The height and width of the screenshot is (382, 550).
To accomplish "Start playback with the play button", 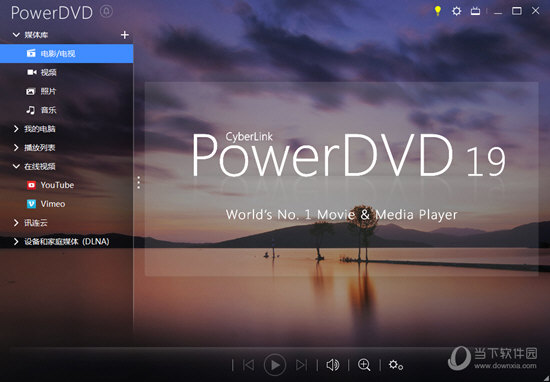I will pos(275,365).
